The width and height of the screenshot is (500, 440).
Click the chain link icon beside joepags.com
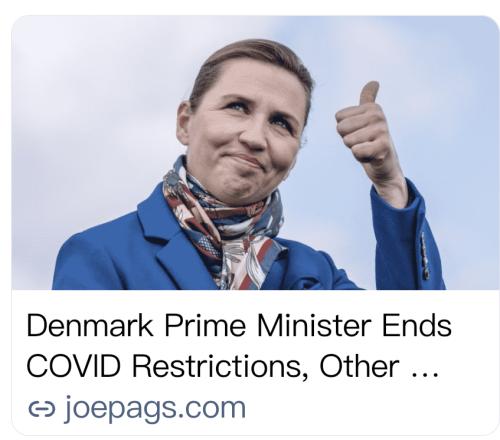click(x=41, y=408)
